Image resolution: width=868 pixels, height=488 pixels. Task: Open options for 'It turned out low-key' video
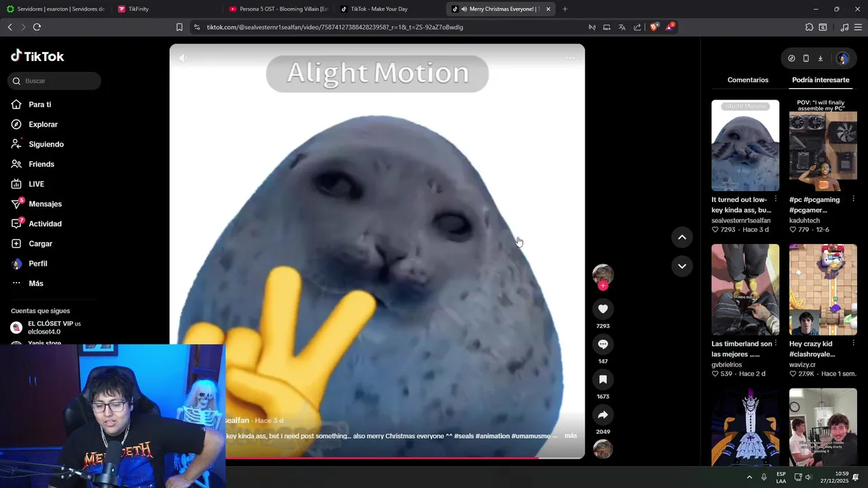[x=776, y=199]
